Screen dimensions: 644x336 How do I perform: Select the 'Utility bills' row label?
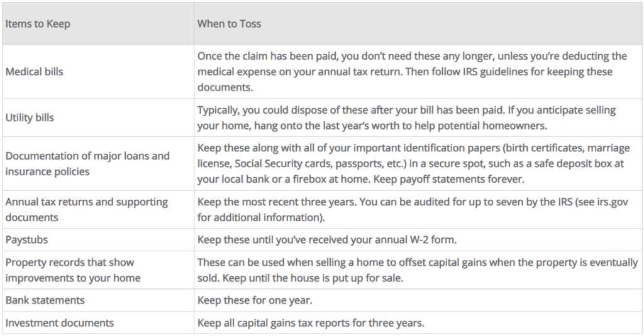30,117
